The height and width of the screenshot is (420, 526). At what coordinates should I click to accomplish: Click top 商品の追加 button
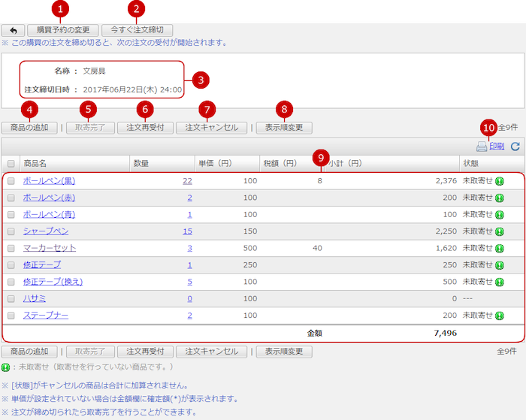(x=30, y=128)
